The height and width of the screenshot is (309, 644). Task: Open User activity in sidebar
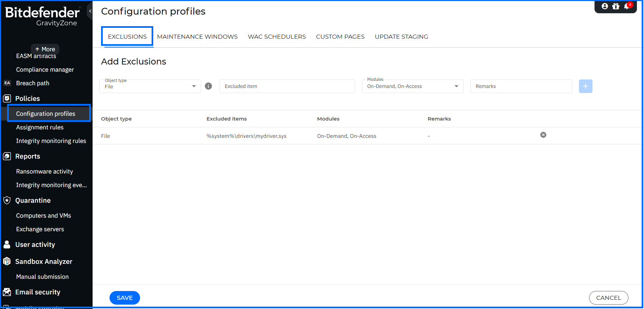pyautogui.click(x=35, y=244)
